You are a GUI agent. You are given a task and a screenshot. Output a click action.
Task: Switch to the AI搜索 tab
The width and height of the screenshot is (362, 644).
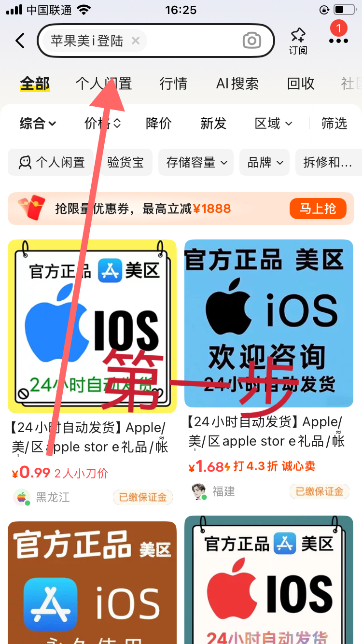click(x=237, y=84)
